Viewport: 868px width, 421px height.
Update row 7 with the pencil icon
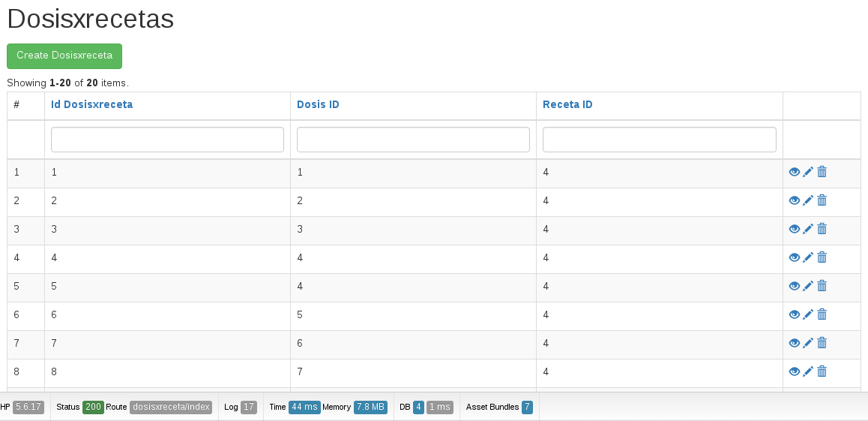coord(808,343)
